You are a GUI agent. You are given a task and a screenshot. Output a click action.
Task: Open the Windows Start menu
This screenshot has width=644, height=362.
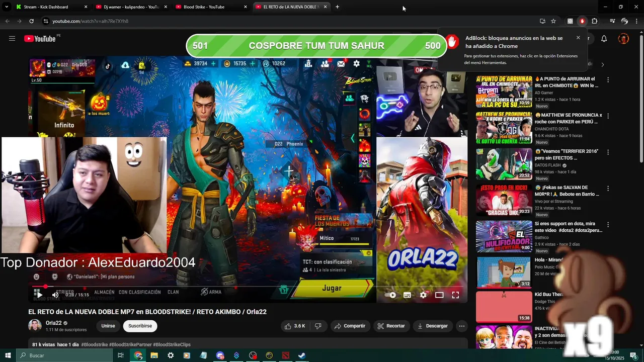pos(8,355)
